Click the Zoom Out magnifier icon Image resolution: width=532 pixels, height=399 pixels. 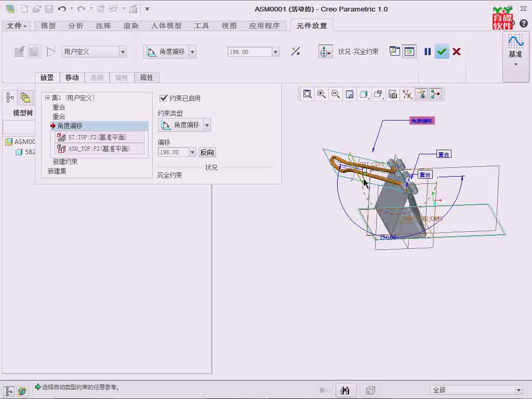click(336, 94)
